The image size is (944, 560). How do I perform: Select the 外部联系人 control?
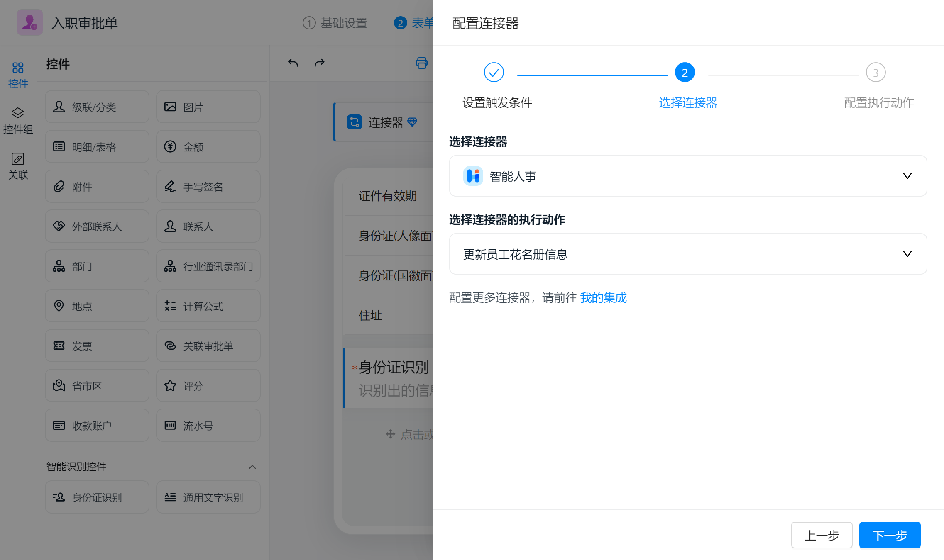pos(97,226)
